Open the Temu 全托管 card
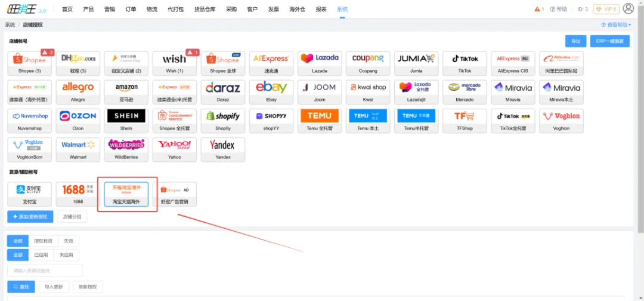This screenshot has width=644, height=301. click(x=320, y=121)
